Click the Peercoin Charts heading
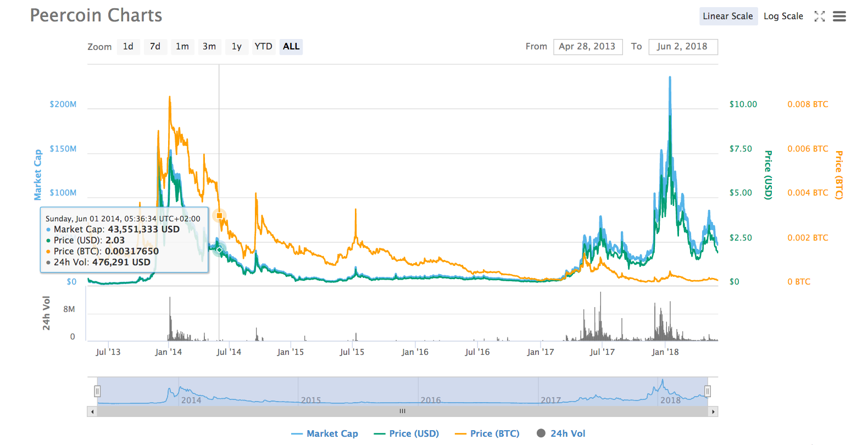The height and width of the screenshot is (445, 868). 96,15
